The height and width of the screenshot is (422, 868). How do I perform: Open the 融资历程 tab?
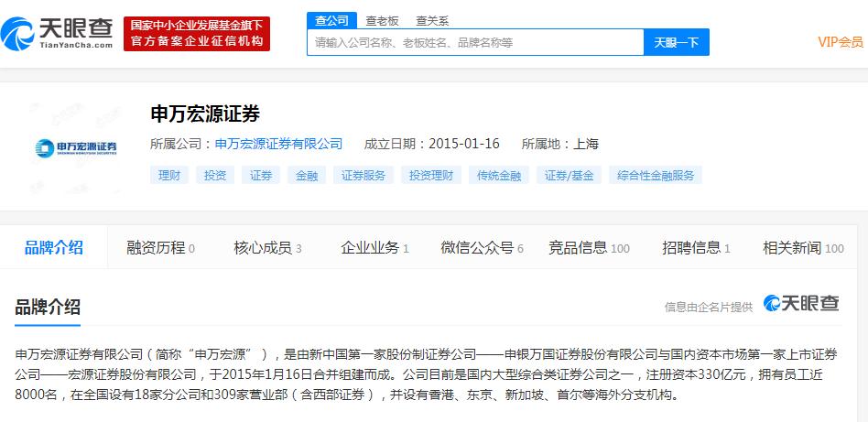(x=160, y=248)
